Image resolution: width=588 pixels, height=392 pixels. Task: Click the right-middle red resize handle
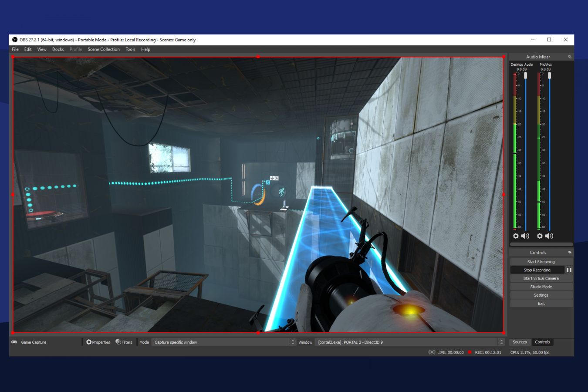504,195
